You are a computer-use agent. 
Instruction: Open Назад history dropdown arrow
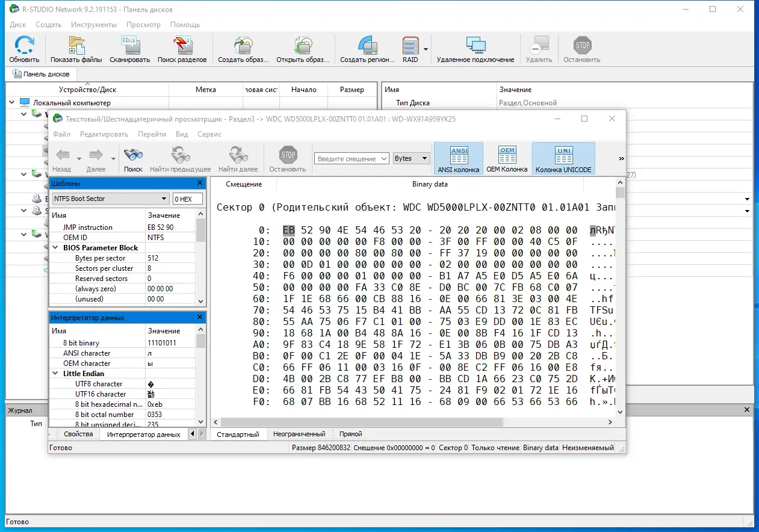click(x=79, y=158)
